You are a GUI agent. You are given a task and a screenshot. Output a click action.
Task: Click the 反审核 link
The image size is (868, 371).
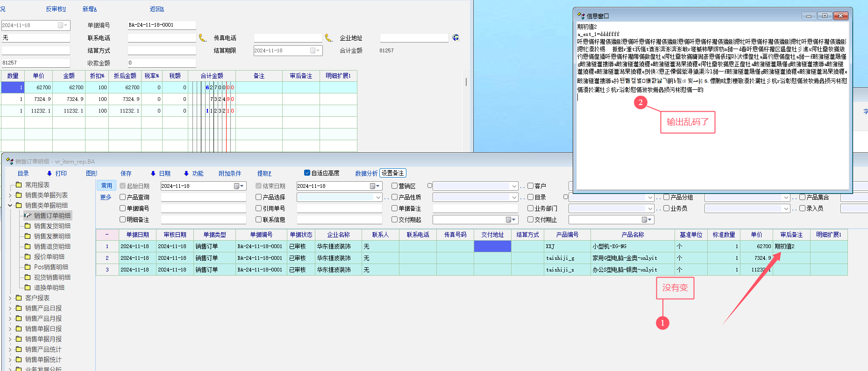(56, 9)
